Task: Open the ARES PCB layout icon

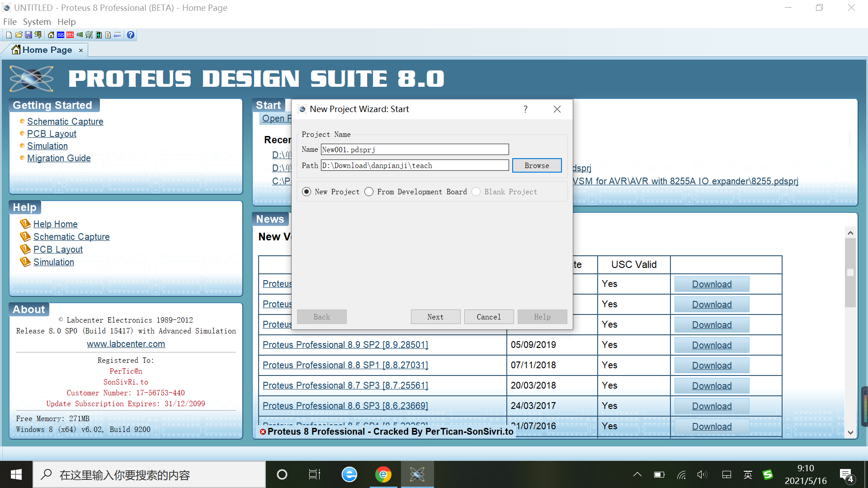Action: [x=70, y=35]
